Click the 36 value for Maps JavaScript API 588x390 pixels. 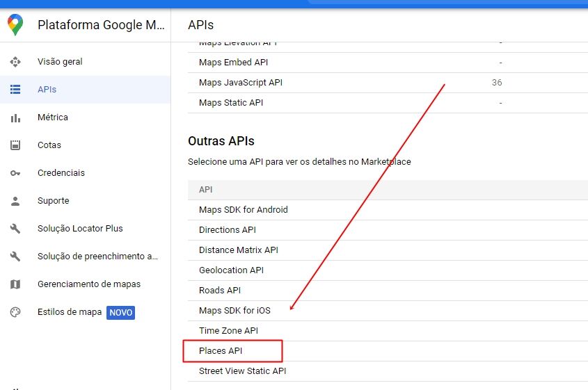coord(497,83)
